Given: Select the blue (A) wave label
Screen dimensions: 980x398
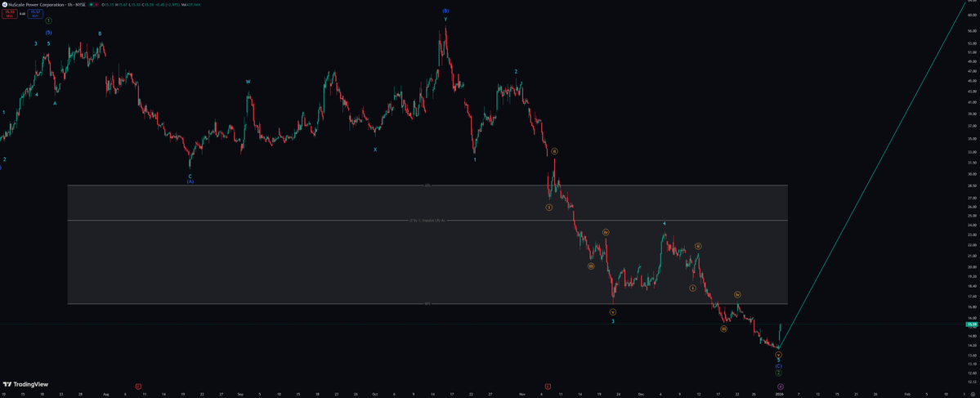Looking at the screenshot, I should point(190,181).
